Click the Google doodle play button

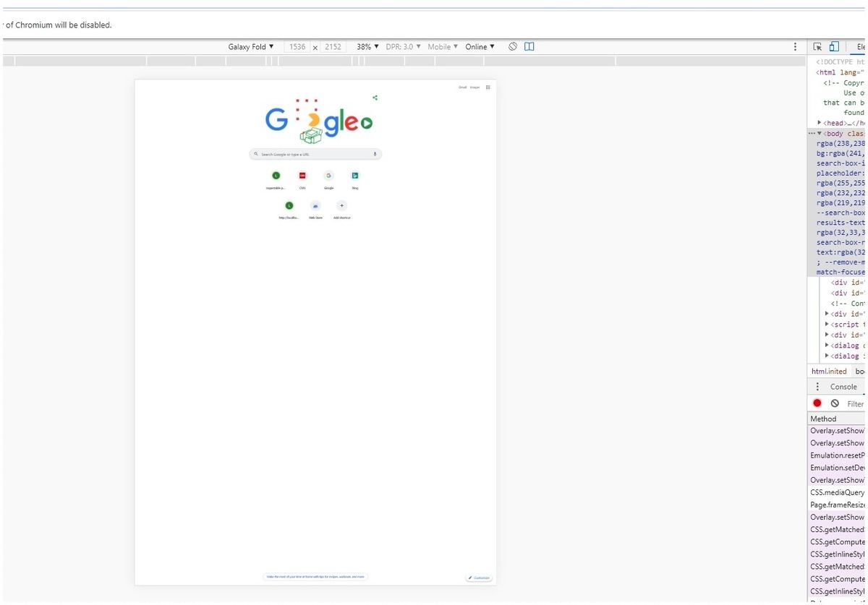366,123
